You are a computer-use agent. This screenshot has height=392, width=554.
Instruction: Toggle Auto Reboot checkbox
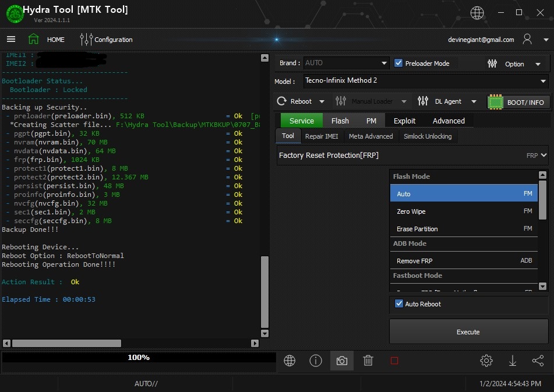click(x=399, y=303)
